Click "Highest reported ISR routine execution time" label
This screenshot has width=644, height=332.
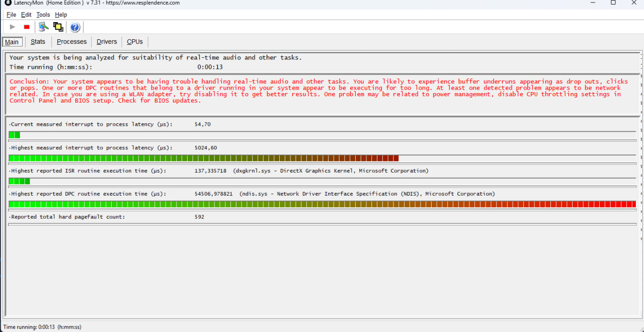pos(87,171)
